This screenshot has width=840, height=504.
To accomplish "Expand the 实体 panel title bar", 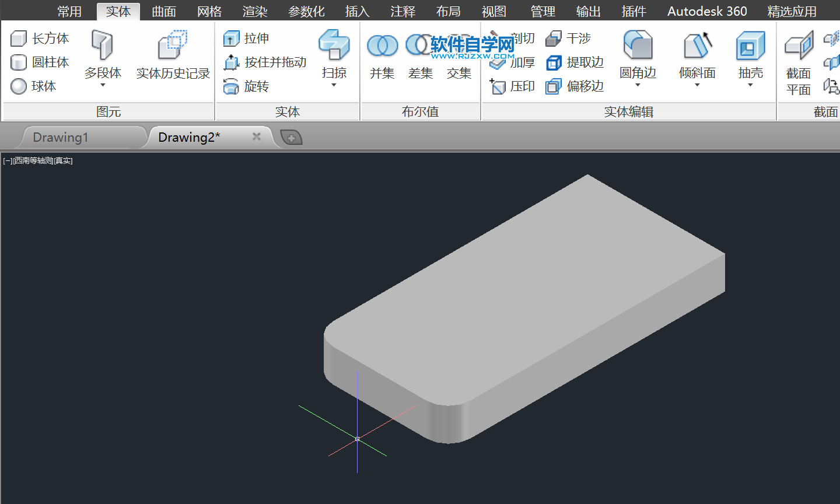I will (x=288, y=111).
